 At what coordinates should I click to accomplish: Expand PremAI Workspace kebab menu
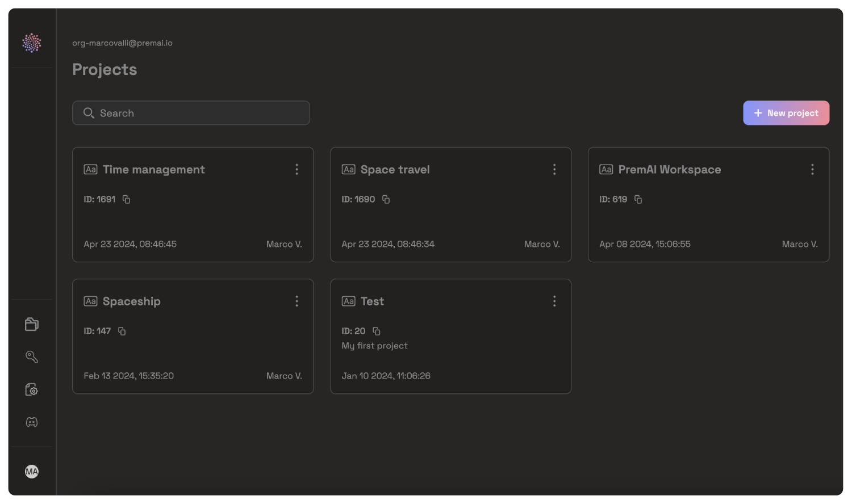click(812, 170)
